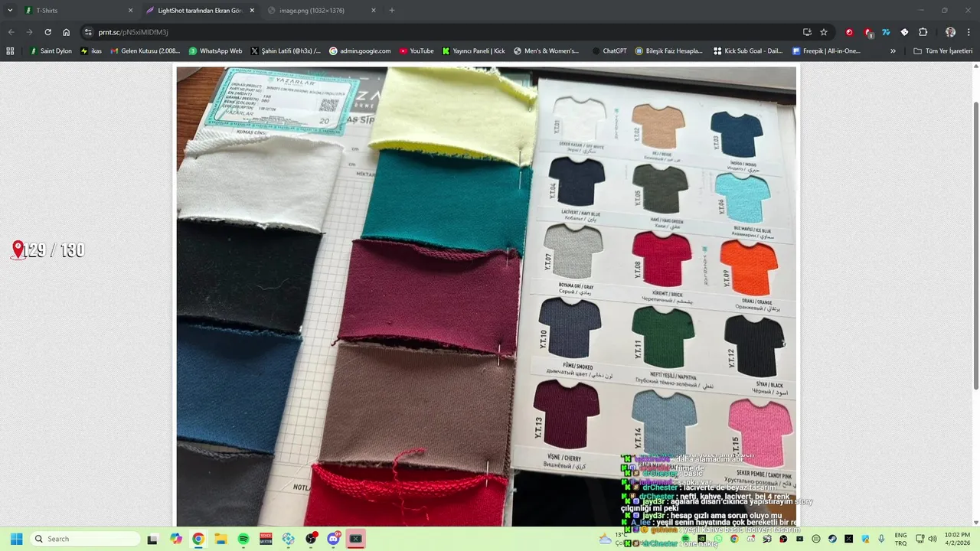Image resolution: width=980 pixels, height=551 pixels.
Task: Open the Saint Dylon bookmark
Action: tap(51, 51)
